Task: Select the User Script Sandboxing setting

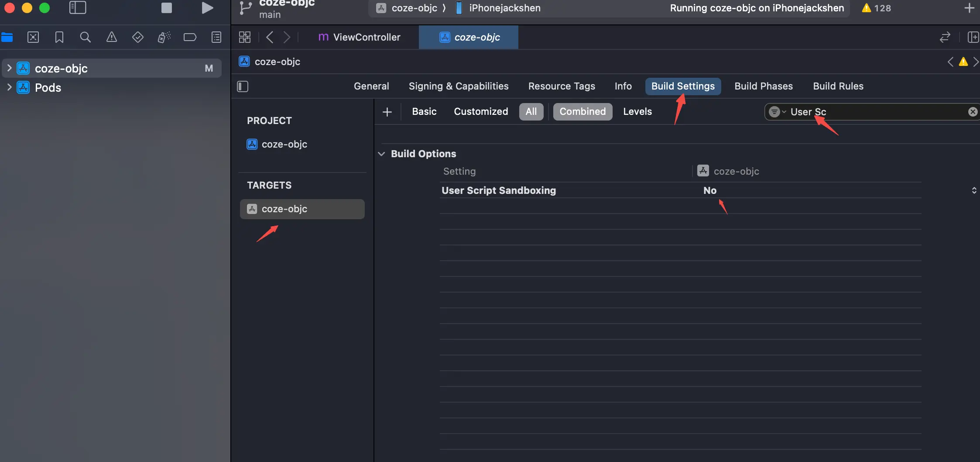Action: (499, 190)
